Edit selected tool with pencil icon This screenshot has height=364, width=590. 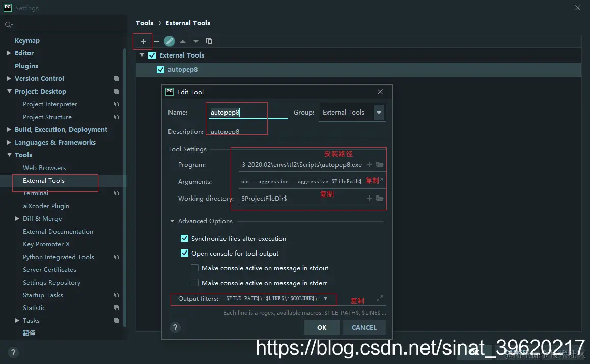[x=170, y=41]
